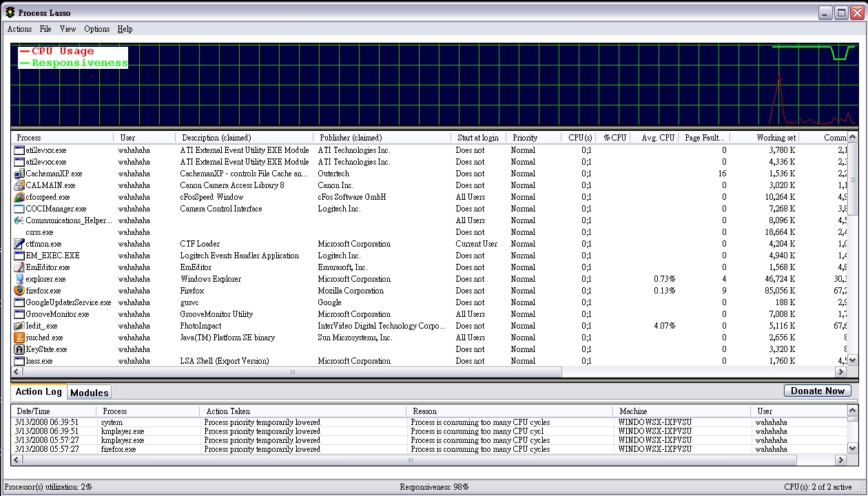
Task: Switch to the Modules tab
Action: (x=90, y=393)
